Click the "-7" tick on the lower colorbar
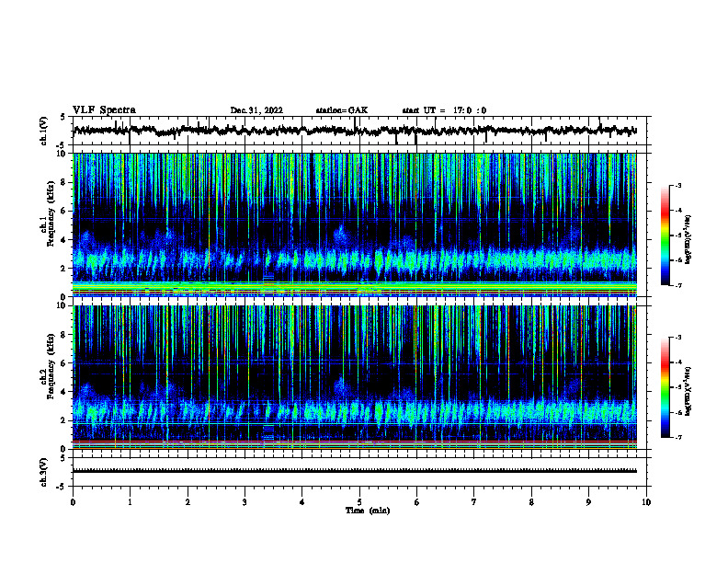Image resolution: width=728 pixels, height=563 pixels. click(677, 437)
